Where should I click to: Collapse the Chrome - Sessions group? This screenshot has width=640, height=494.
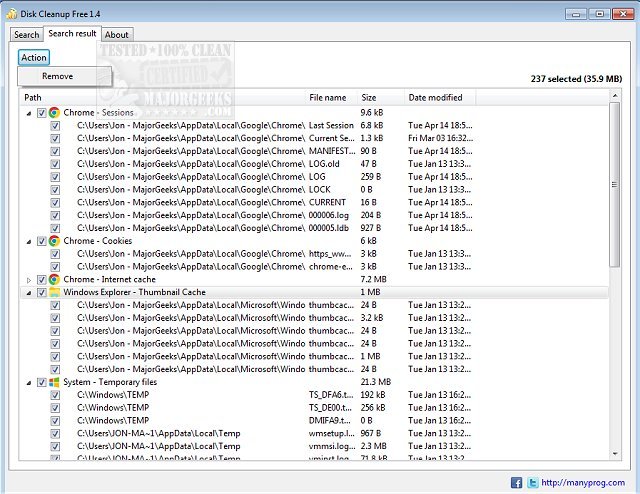(x=29, y=113)
